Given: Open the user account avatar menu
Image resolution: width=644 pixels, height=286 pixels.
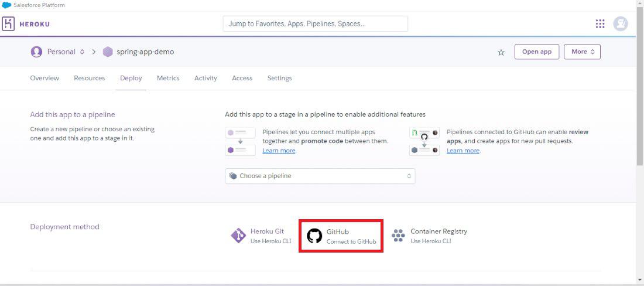Looking at the screenshot, I should coord(620,24).
